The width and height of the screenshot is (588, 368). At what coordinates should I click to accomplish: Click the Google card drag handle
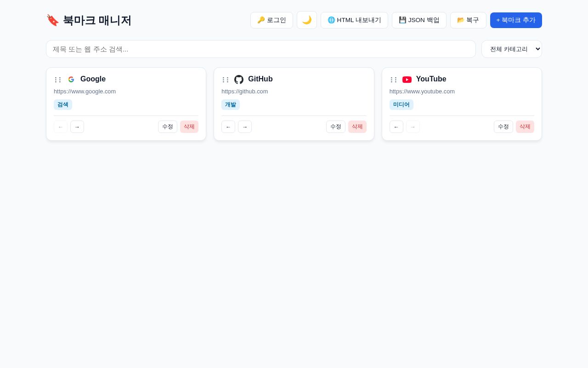(58, 80)
